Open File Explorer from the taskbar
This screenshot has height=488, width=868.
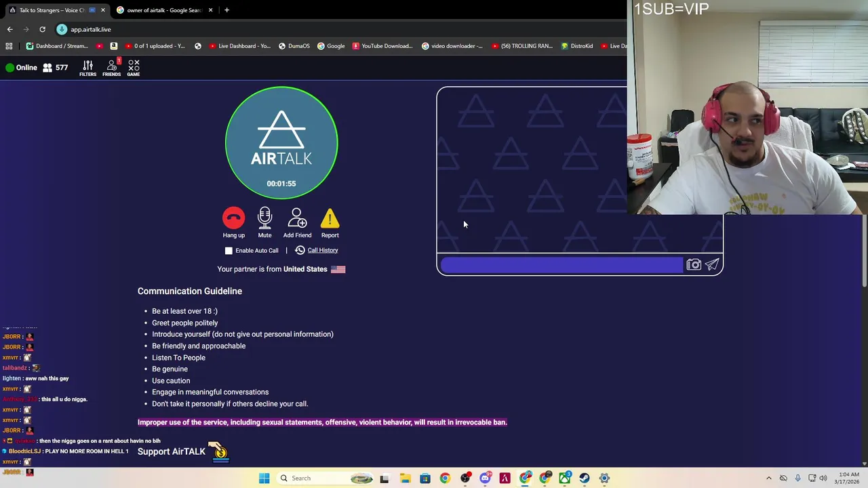(x=405, y=479)
